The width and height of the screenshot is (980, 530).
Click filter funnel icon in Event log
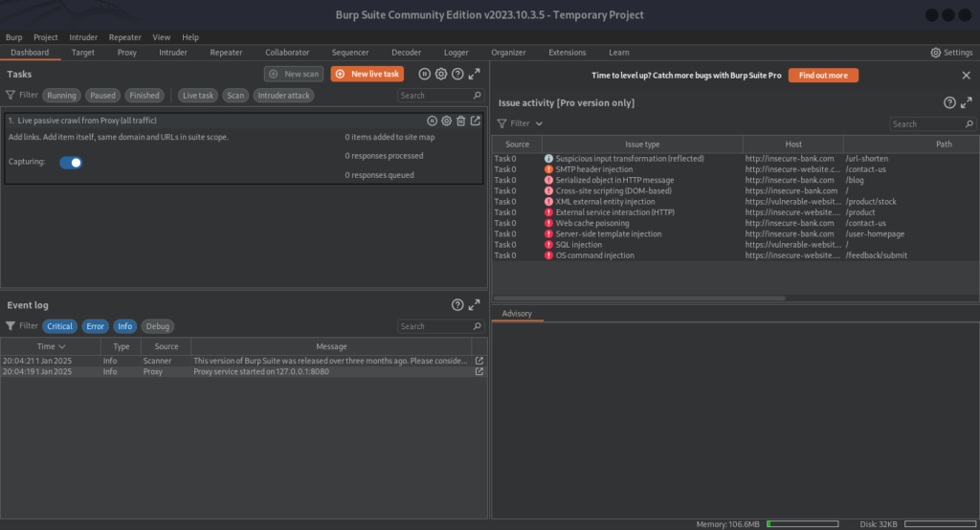click(x=11, y=325)
